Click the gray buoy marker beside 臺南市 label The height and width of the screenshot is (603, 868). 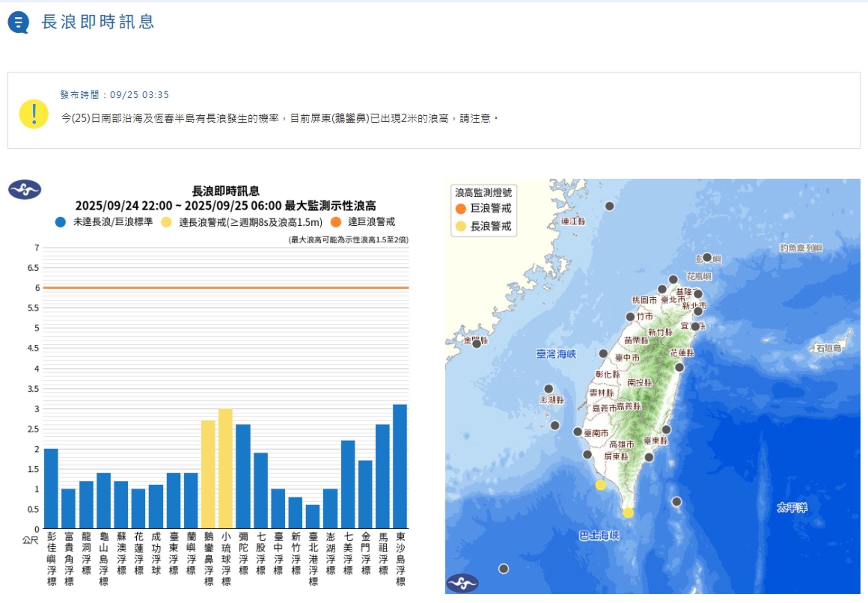click(578, 432)
